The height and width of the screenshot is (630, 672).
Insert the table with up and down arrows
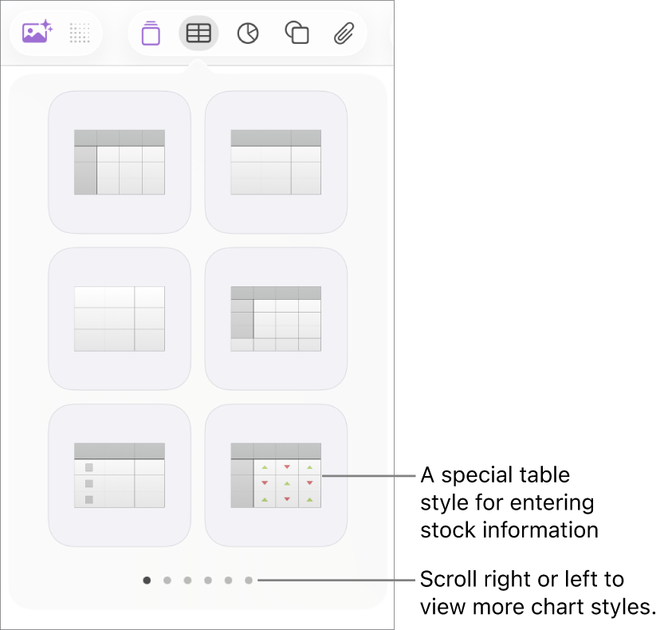click(x=276, y=475)
